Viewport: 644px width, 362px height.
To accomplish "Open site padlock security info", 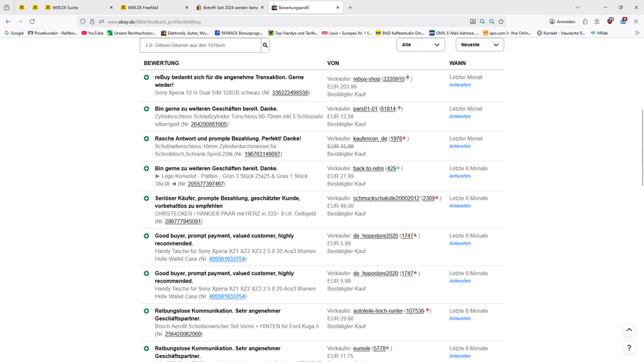I will [x=92, y=22].
